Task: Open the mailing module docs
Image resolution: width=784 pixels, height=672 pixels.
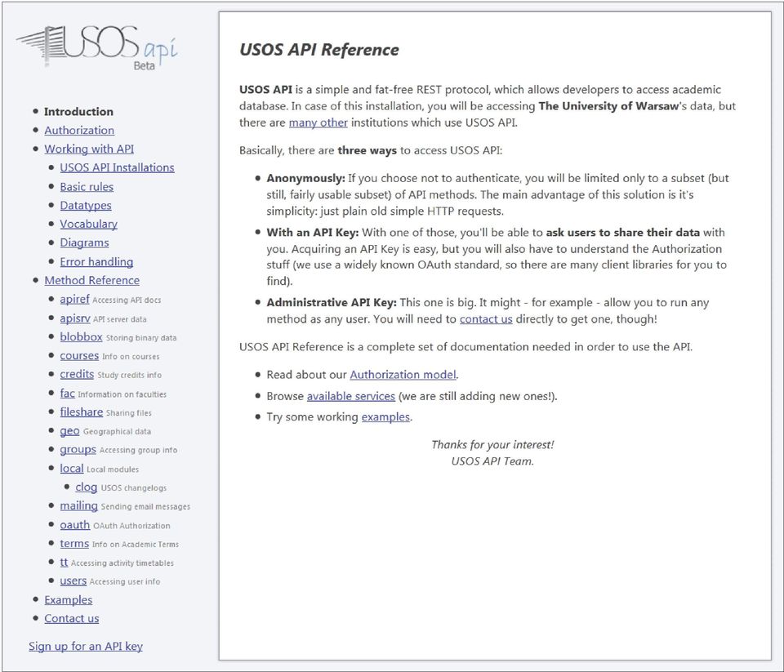Action: (x=78, y=506)
